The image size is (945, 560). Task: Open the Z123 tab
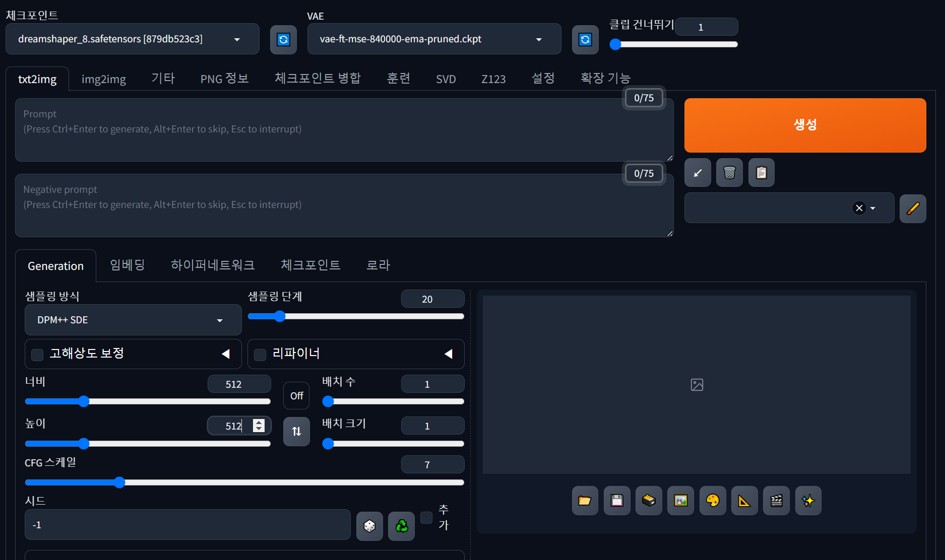[x=493, y=79]
